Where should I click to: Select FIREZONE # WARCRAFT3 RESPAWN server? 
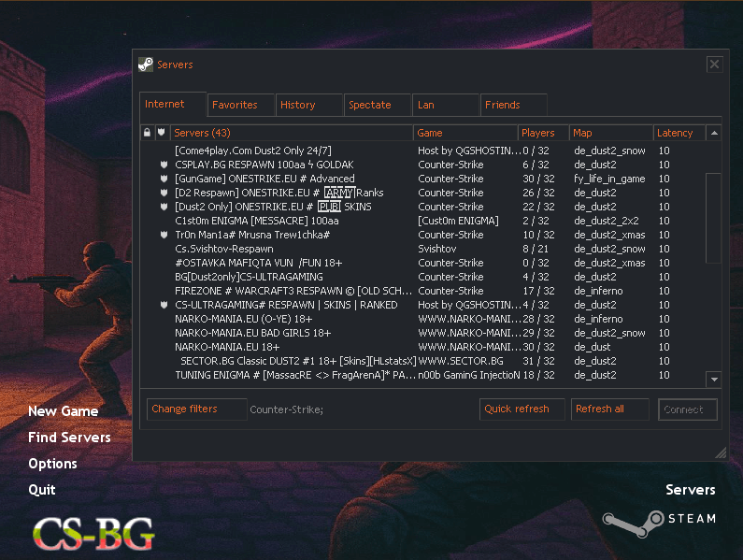coord(422,291)
